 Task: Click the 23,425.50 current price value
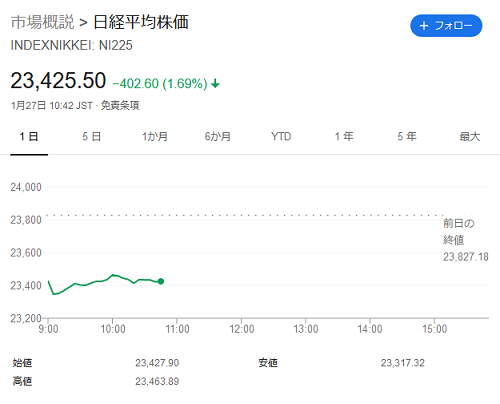point(58,81)
